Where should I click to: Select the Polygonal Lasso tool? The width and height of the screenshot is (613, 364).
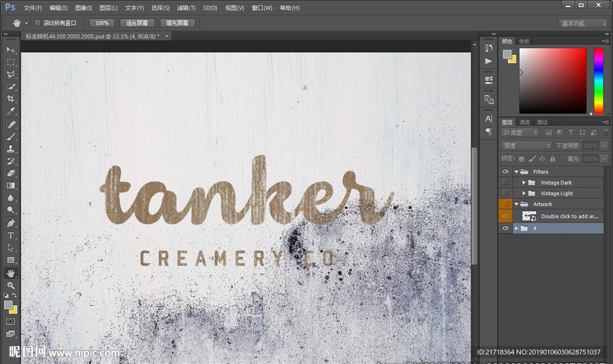tap(11, 74)
